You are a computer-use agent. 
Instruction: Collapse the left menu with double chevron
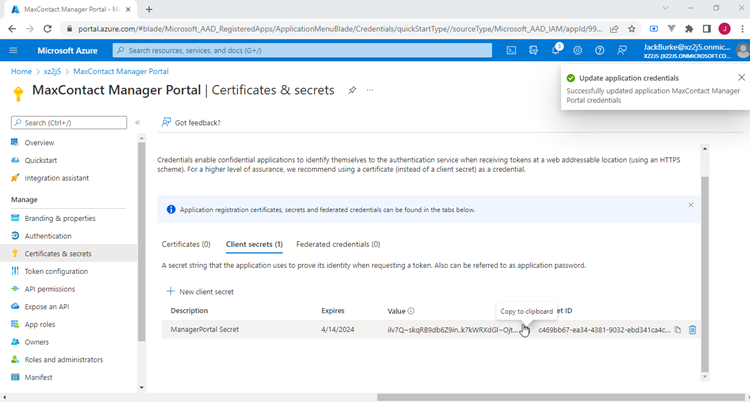pos(137,123)
